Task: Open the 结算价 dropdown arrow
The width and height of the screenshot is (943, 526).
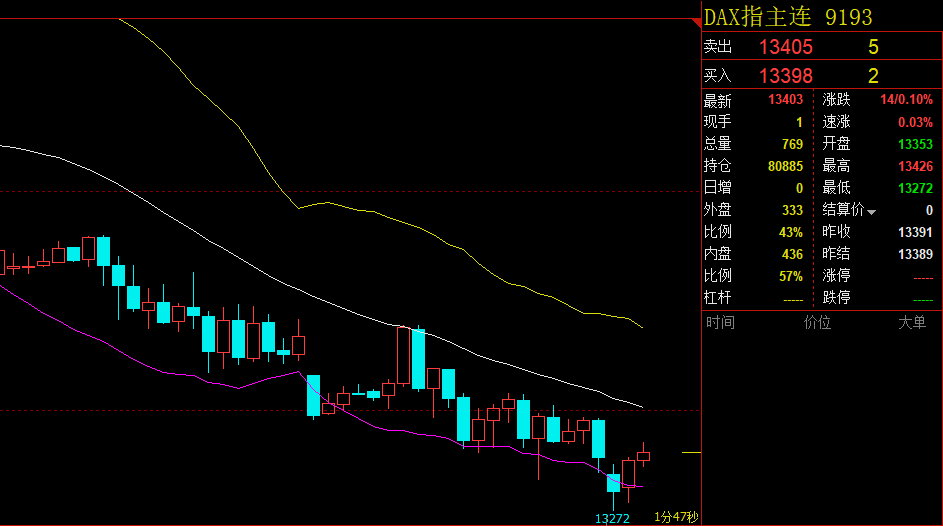Action: (871, 212)
